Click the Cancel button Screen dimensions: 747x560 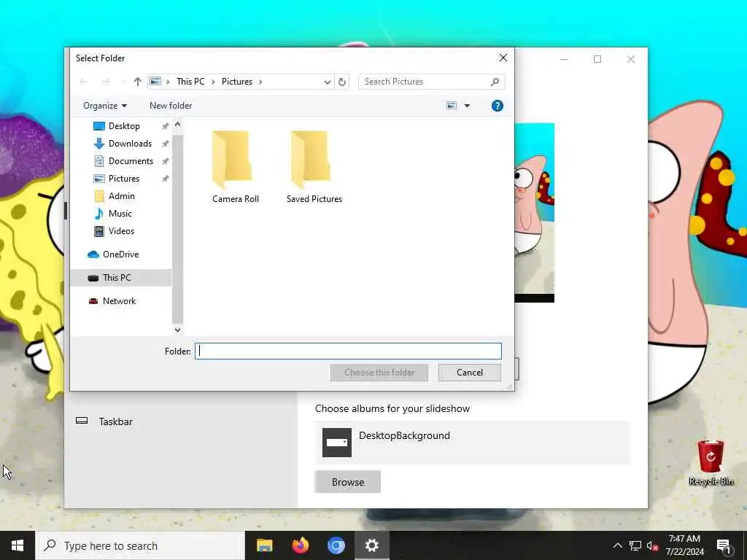[x=470, y=373]
